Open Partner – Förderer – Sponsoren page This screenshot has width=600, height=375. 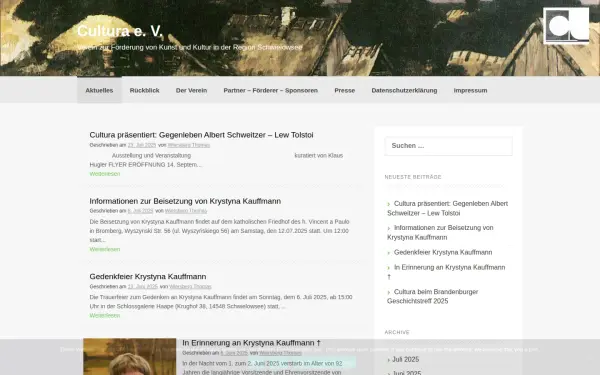(x=271, y=90)
